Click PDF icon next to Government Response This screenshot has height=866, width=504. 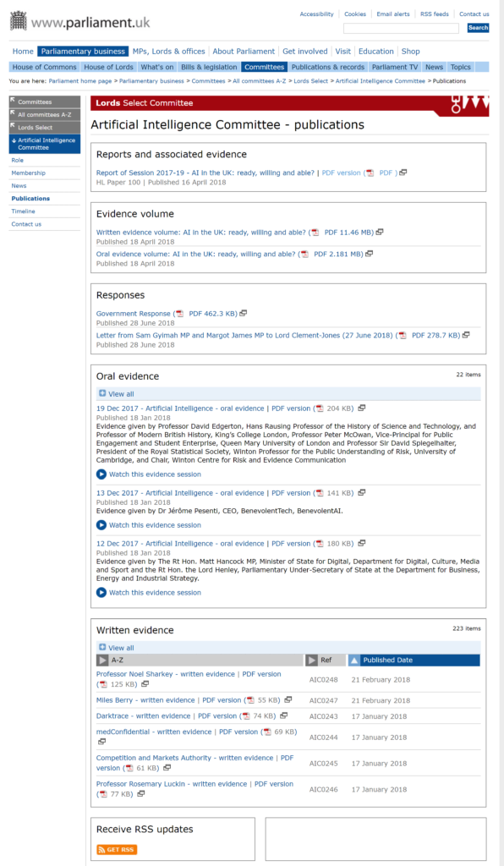179,313
